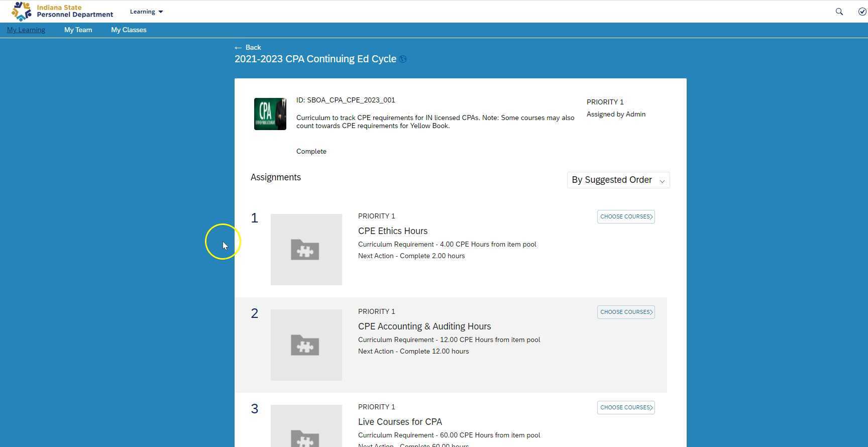Choose courses for Live Courses for CPA
Viewport: 868px width, 447px height.
625,407
